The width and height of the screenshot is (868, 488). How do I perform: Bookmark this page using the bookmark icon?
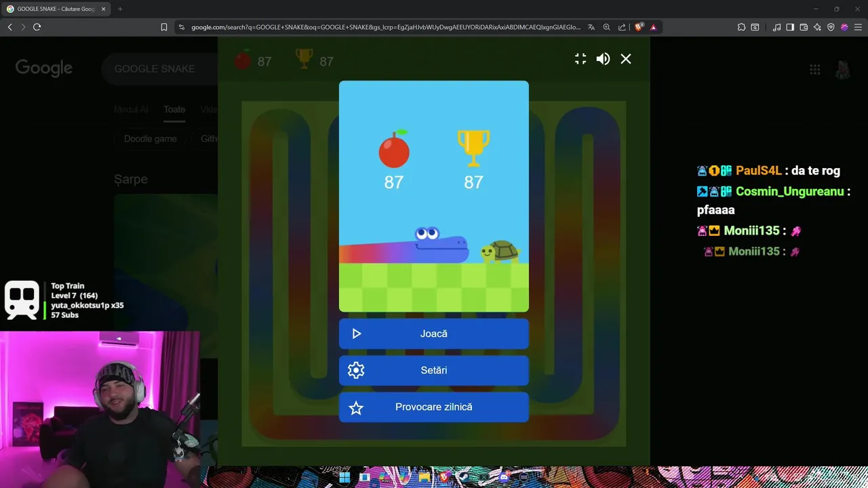[164, 27]
